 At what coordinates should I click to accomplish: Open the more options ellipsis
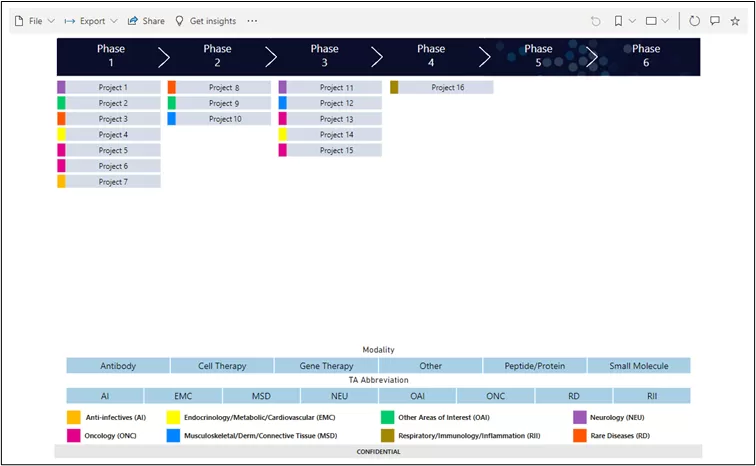pyautogui.click(x=252, y=21)
